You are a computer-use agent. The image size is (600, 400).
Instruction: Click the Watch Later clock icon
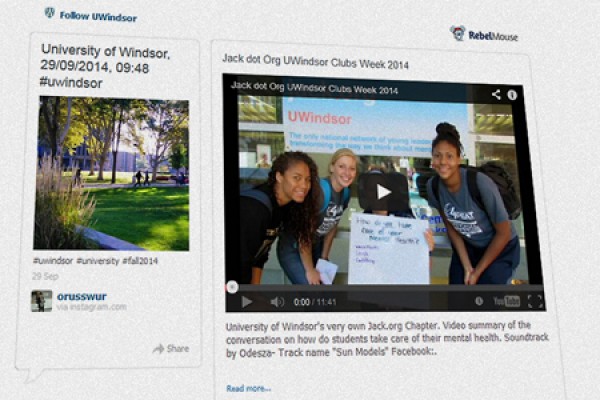(x=479, y=301)
